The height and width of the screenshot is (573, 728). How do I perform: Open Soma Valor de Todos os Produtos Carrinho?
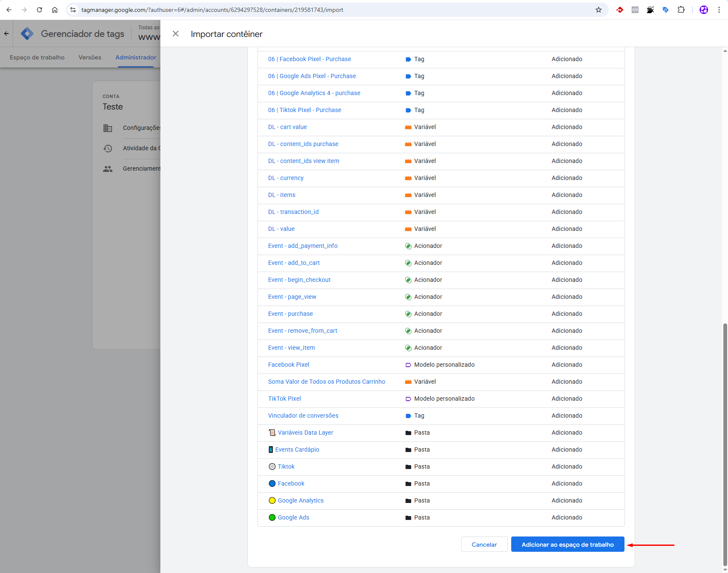tap(327, 382)
